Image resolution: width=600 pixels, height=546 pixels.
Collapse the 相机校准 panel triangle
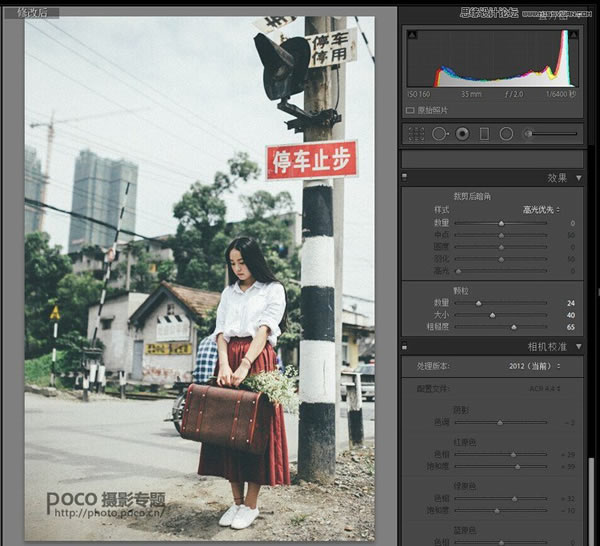coord(579,347)
